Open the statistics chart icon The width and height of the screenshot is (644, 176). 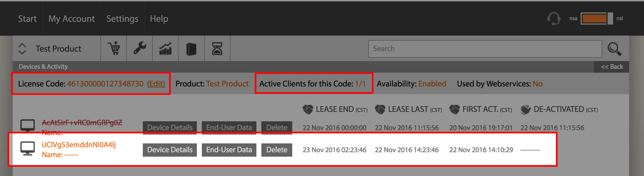click(165, 48)
